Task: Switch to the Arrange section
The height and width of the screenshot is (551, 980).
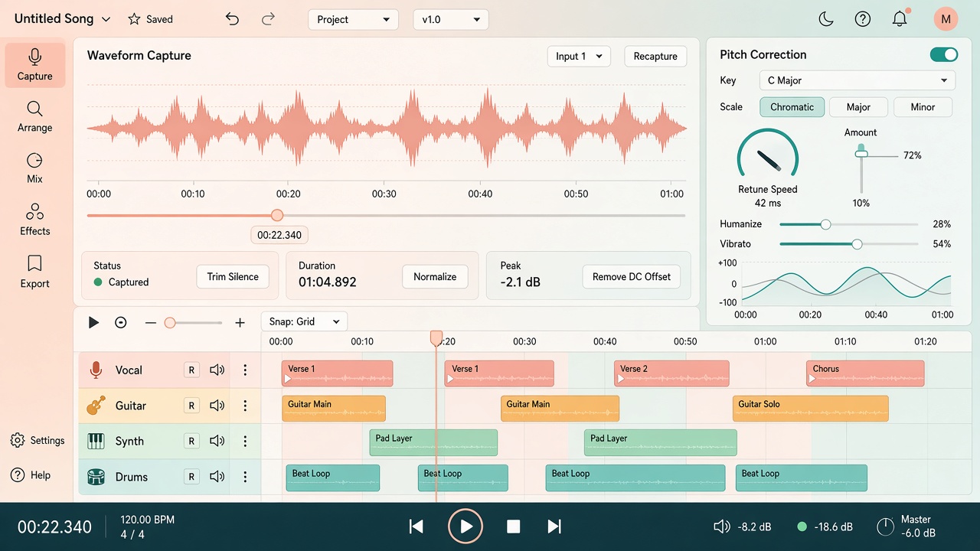Action: tap(35, 117)
